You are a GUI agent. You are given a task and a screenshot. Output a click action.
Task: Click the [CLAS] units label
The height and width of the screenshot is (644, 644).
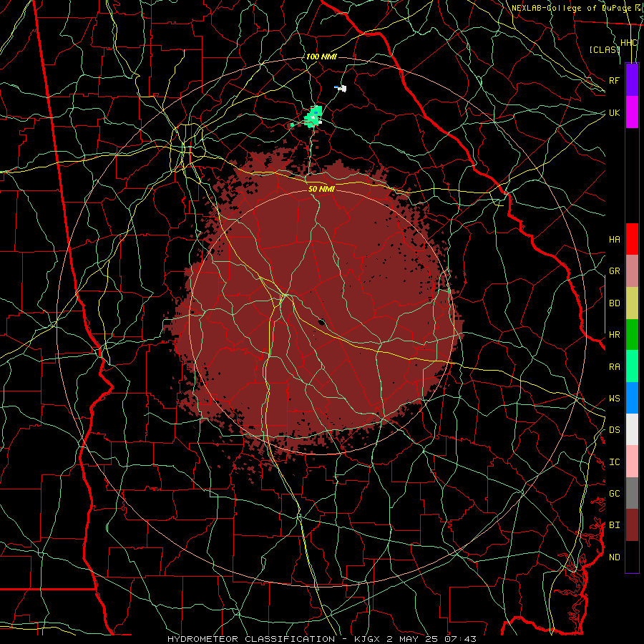(605, 49)
